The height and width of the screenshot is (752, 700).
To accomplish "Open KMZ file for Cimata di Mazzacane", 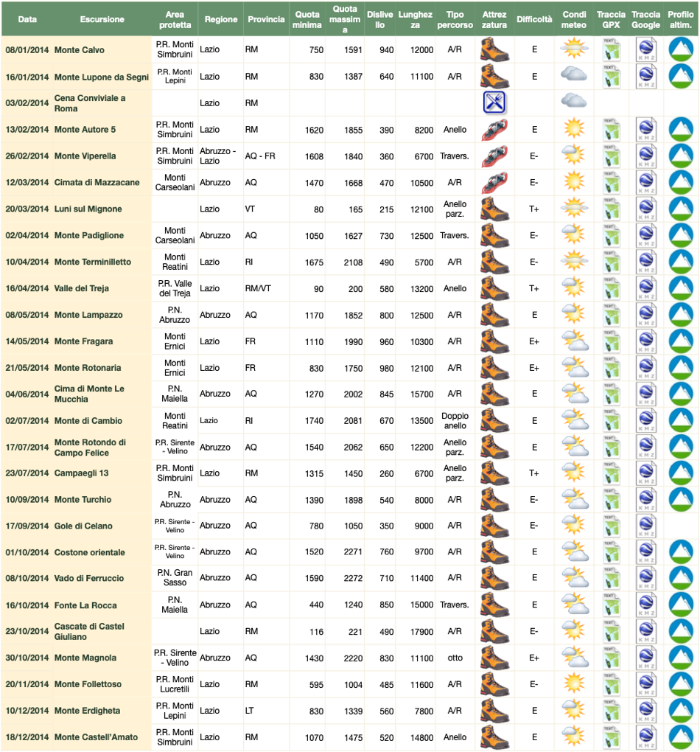I will [x=645, y=182].
